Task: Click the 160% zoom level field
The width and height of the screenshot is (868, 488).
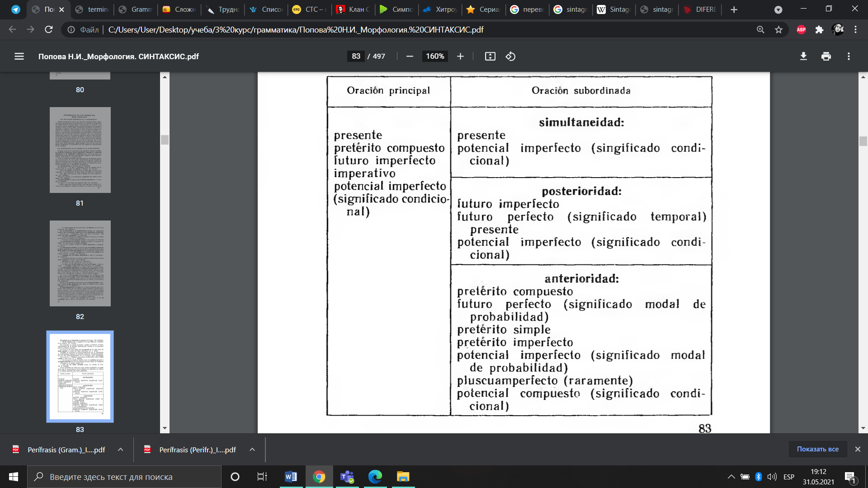Action: (x=435, y=56)
